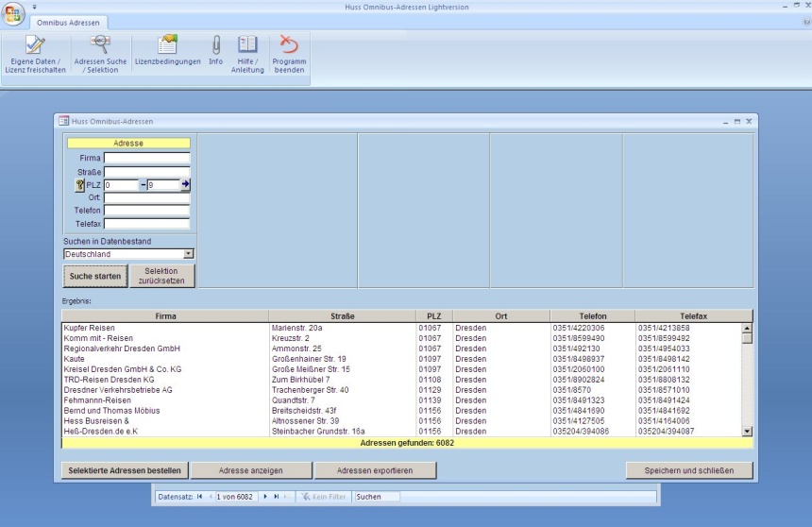This screenshot has height=527, width=812.
Task: Select the Omnibus Adressen ribbon tab
Action: 68,23
